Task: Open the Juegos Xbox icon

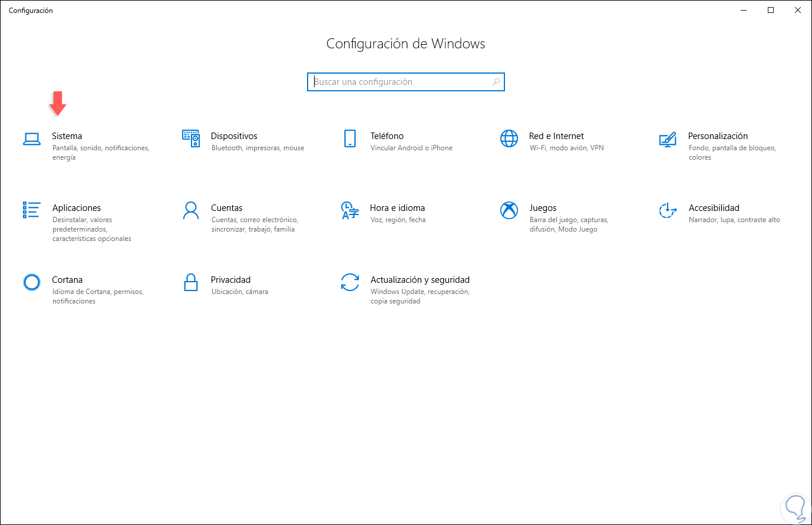Action: point(509,210)
